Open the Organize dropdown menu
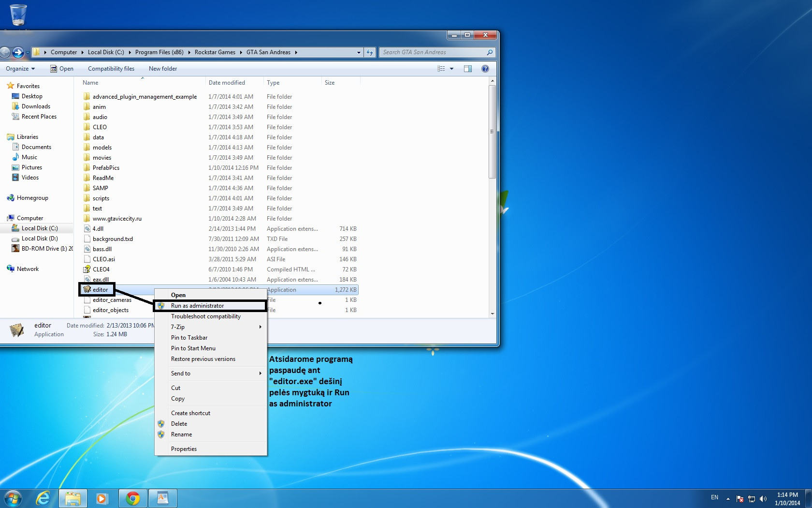Image resolution: width=812 pixels, height=508 pixels. 20,69
